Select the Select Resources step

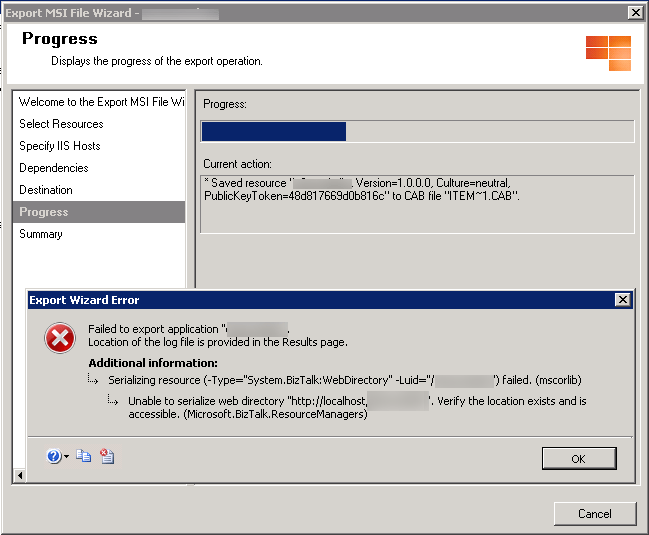[x=99, y=124]
